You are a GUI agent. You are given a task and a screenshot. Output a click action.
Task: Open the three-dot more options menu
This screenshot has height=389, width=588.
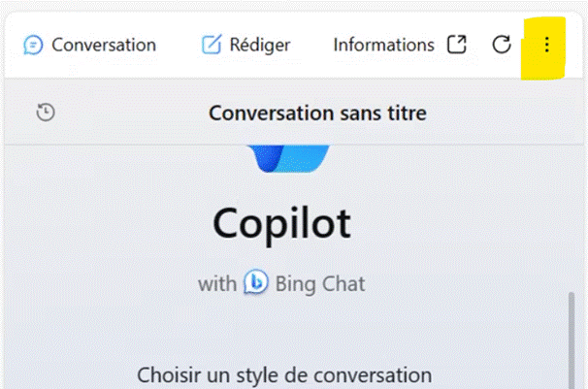[546, 45]
